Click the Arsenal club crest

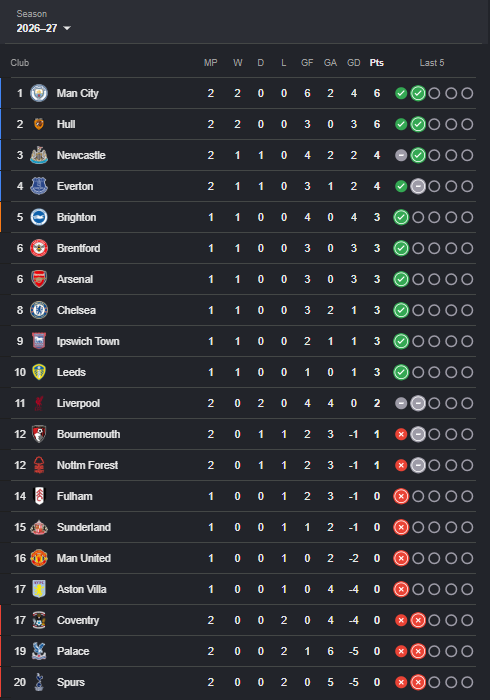pos(39,279)
